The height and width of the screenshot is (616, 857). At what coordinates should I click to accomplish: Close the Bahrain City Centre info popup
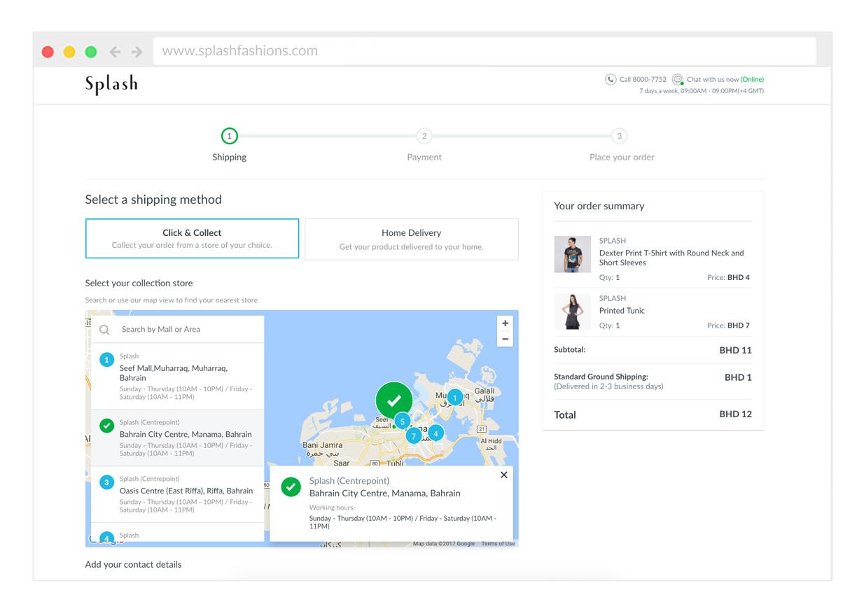point(504,475)
